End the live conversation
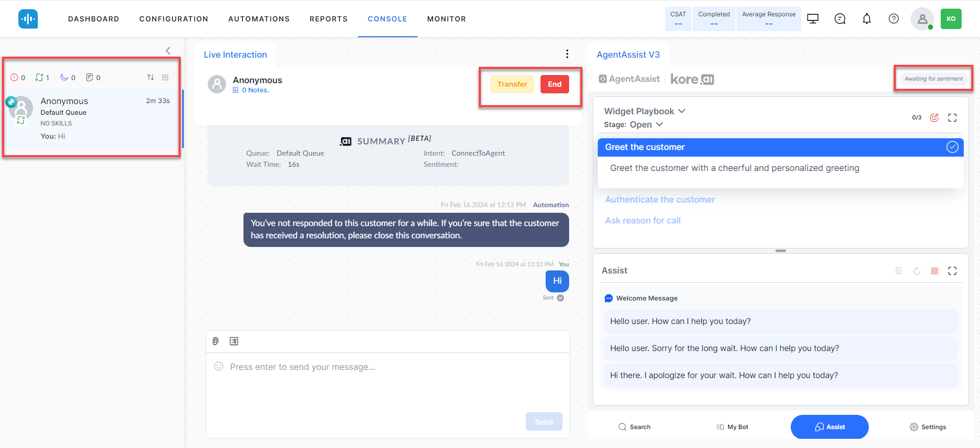 (x=554, y=84)
